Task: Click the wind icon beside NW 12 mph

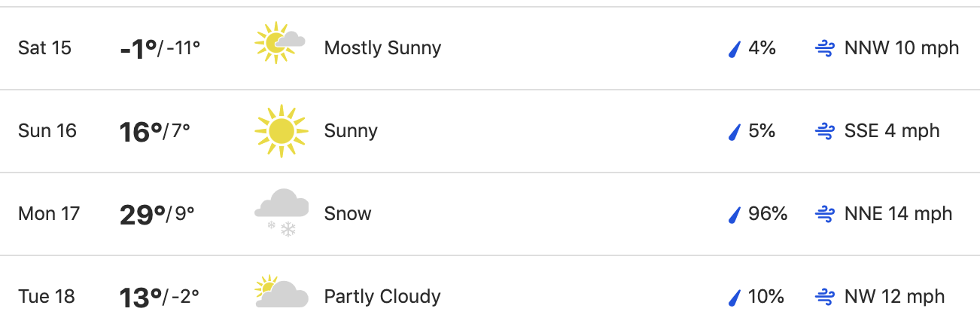Action: click(826, 298)
